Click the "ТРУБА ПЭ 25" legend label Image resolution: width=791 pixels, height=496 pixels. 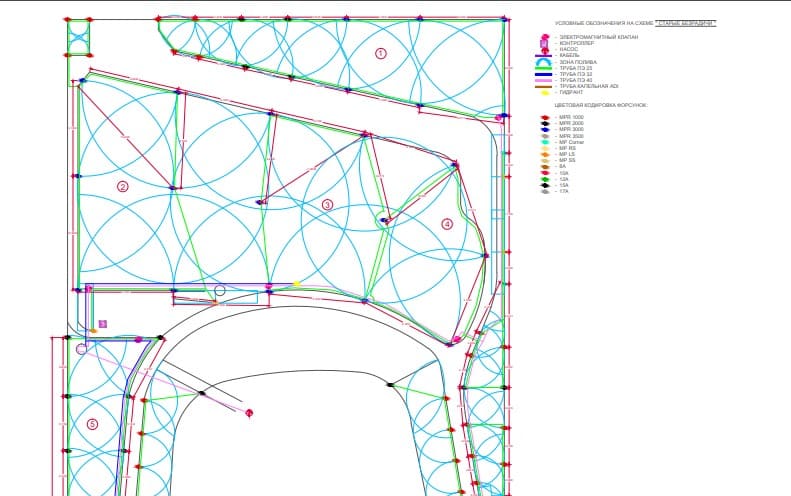[576, 68]
